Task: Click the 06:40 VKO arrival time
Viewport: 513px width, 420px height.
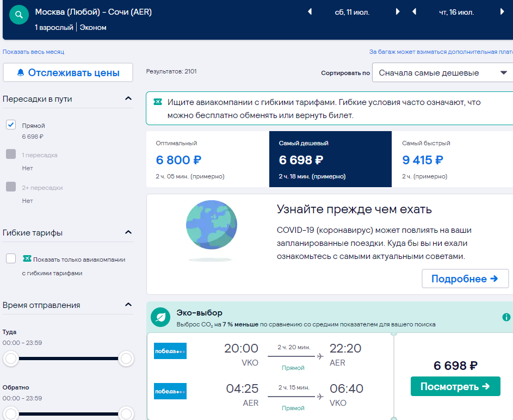Action: 346,388
